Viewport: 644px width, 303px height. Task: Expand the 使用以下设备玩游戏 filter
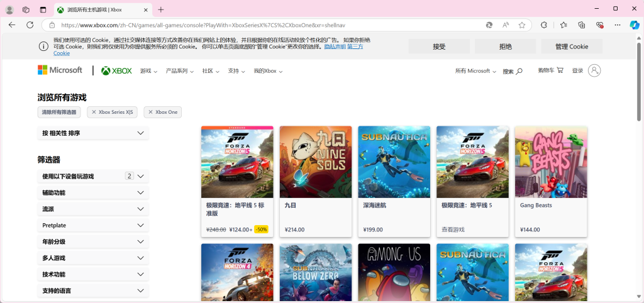pyautogui.click(x=93, y=176)
